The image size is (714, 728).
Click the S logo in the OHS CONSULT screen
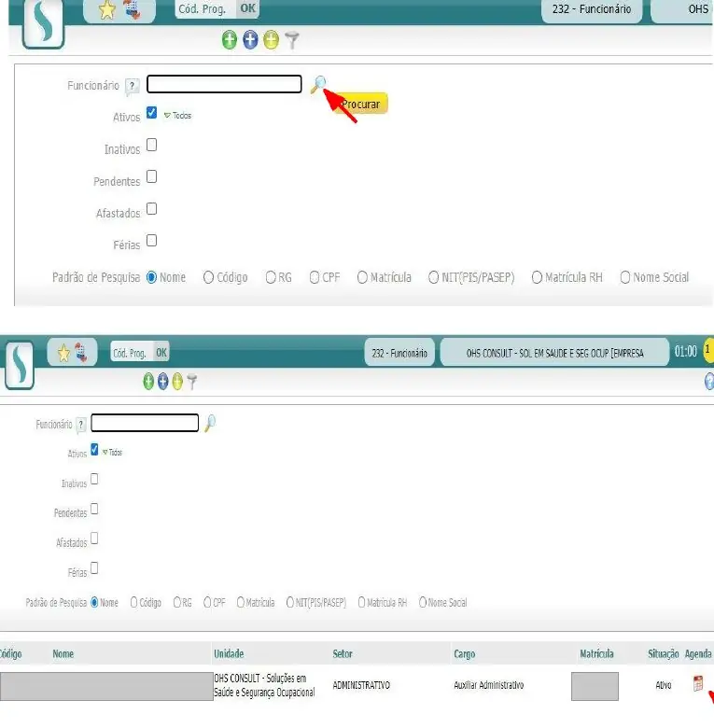click(20, 365)
